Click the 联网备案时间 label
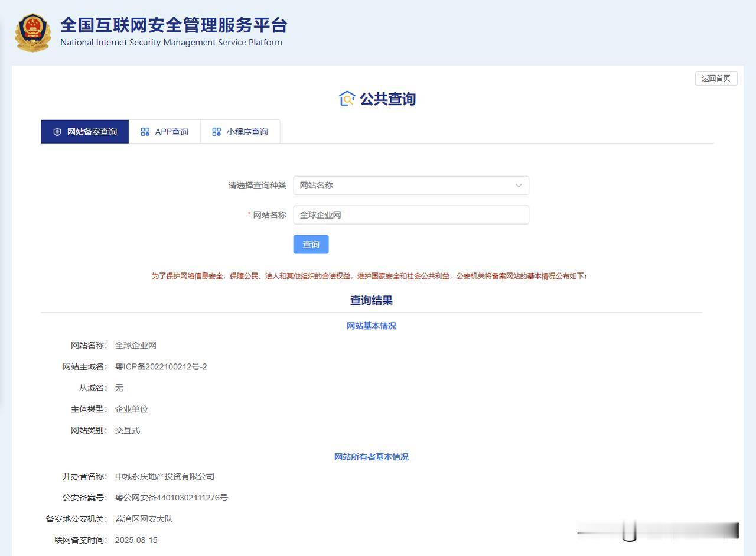Screen dimensions: 756x556 tap(80, 541)
